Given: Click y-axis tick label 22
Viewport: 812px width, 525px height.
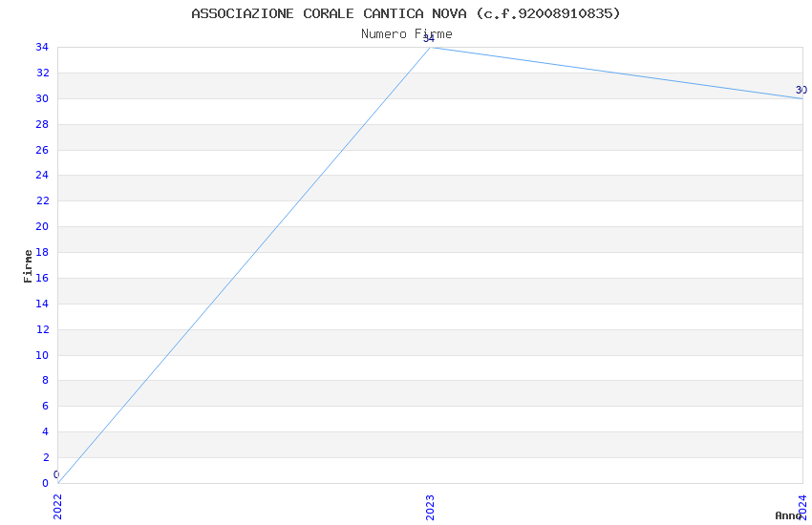Looking at the screenshot, I should 42,200.
